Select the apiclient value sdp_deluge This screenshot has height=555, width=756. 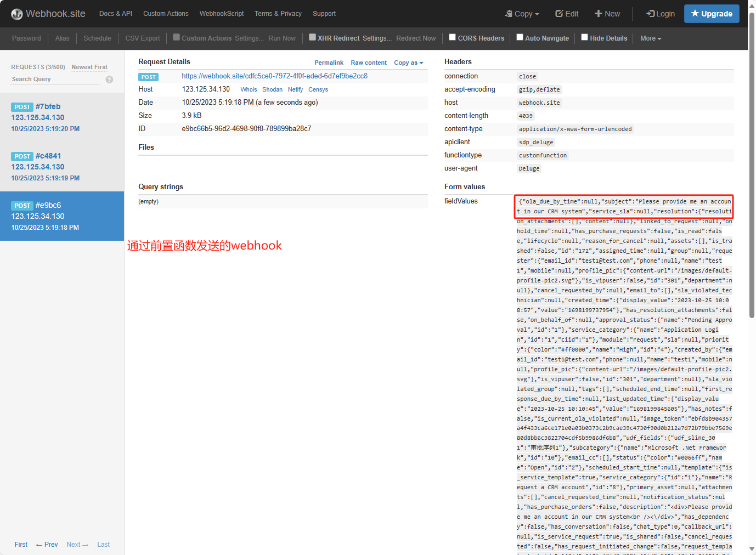point(536,143)
